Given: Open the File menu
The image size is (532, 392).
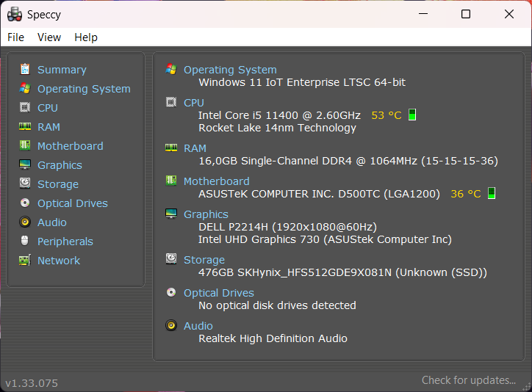Looking at the screenshot, I should click(15, 37).
